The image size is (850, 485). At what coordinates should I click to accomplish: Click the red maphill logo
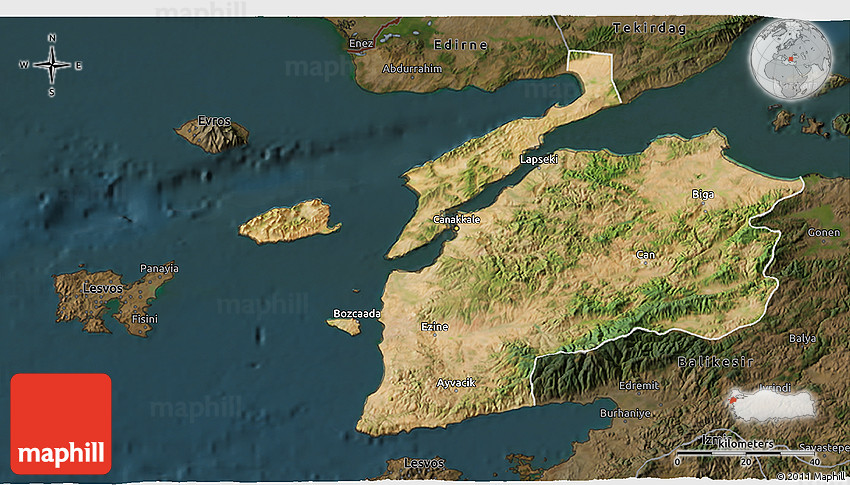coord(61,424)
